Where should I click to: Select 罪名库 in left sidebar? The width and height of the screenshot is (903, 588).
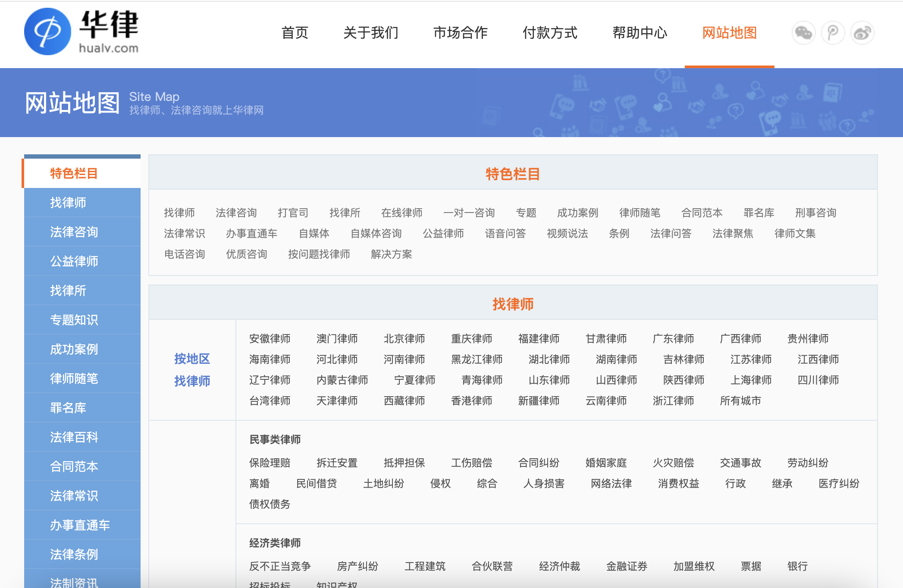(68, 408)
